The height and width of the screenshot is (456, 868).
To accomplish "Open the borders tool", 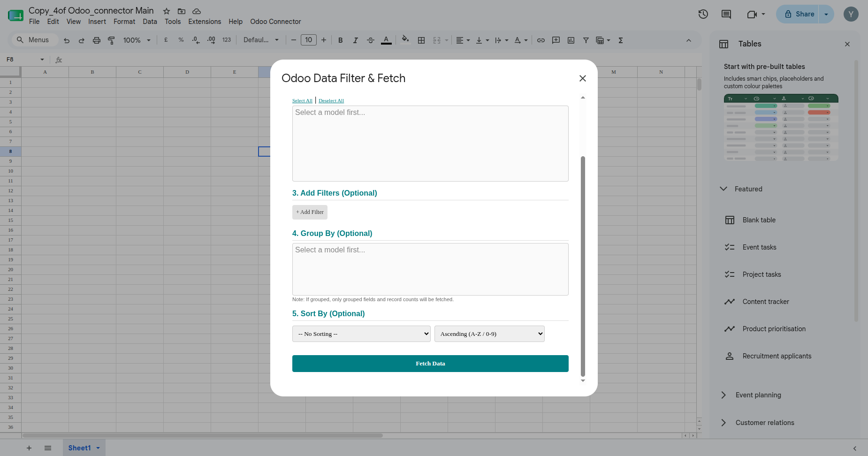I will 421,40.
